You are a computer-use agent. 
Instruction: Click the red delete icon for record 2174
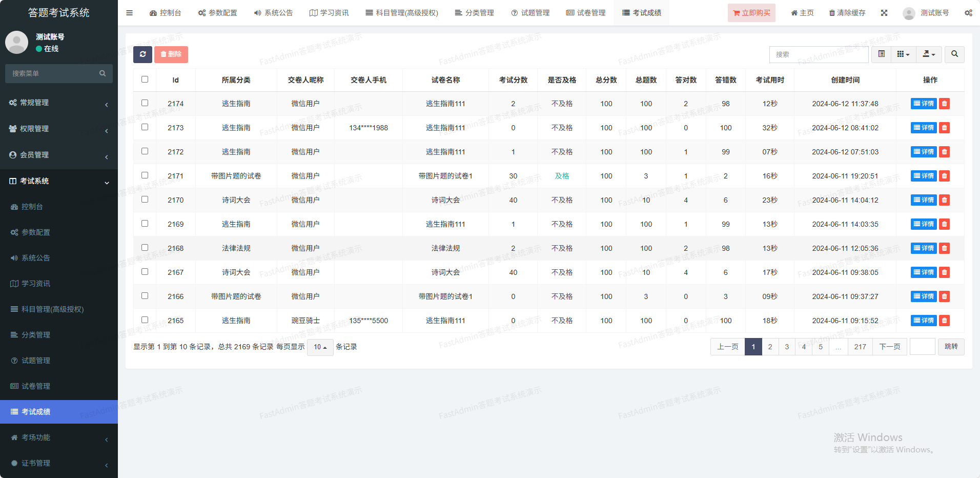944,104
